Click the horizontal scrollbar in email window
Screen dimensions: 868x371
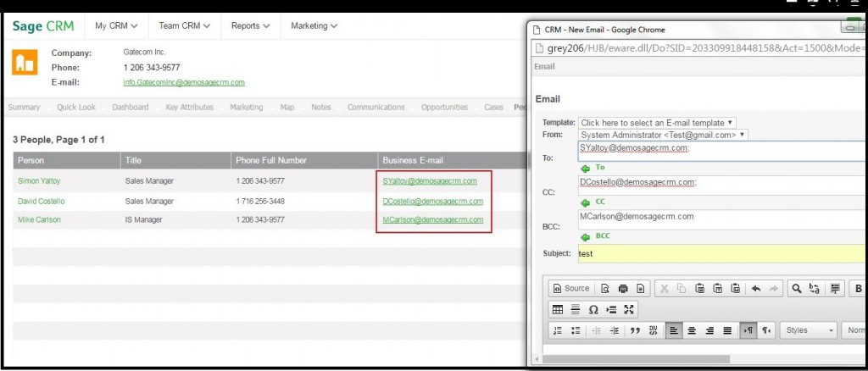(636, 359)
